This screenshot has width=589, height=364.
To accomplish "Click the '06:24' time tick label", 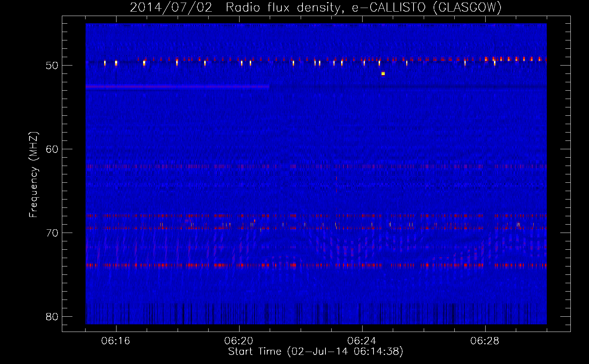I will [x=362, y=341].
